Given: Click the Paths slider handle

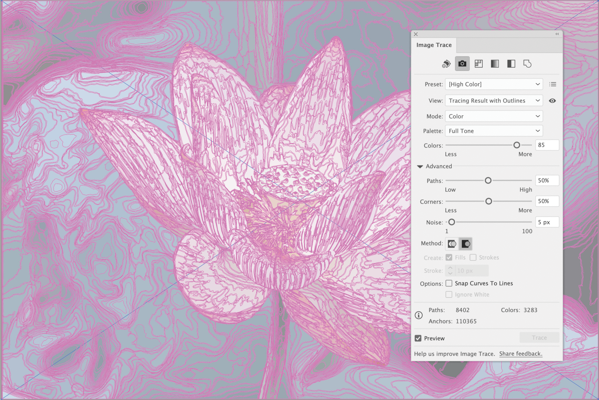Looking at the screenshot, I should 488,180.
